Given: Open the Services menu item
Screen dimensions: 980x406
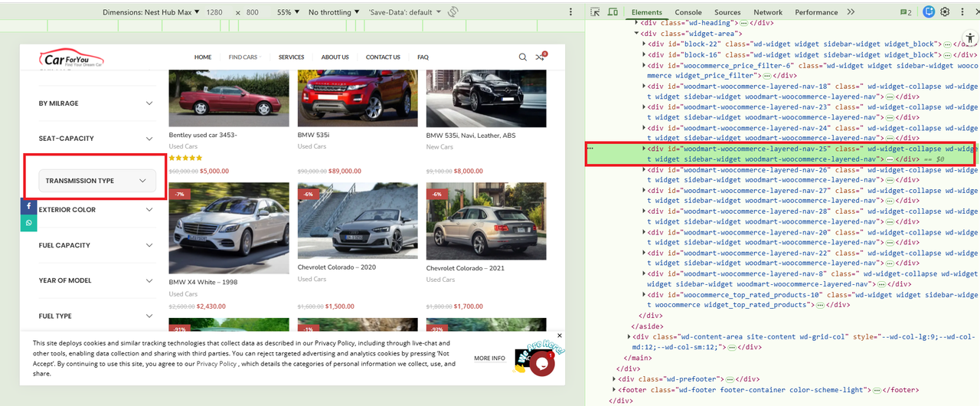Looking at the screenshot, I should click(x=291, y=57).
